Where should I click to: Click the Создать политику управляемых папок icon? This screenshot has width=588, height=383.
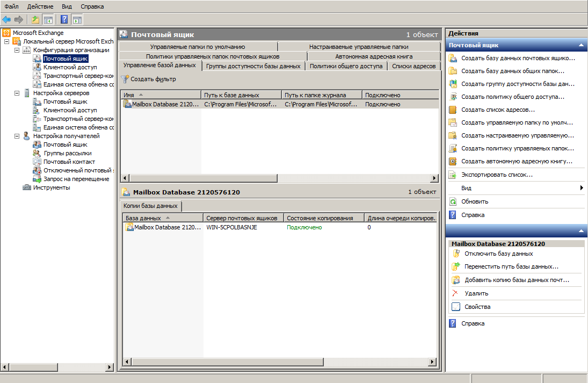[x=453, y=148]
